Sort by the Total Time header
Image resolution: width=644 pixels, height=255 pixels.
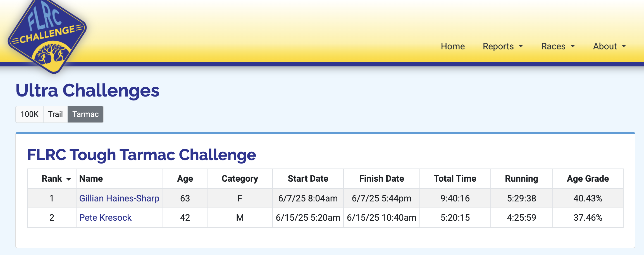pyautogui.click(x=455, y=179)
